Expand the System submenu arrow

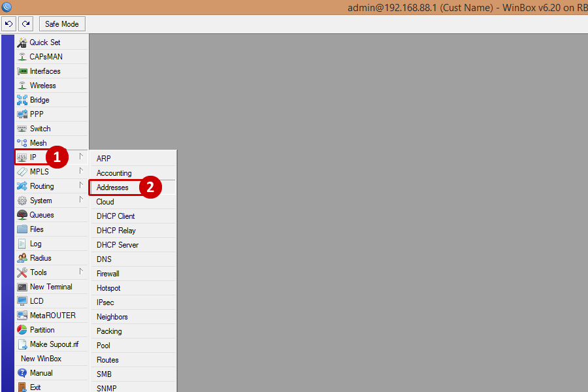(x=81, y=199)
